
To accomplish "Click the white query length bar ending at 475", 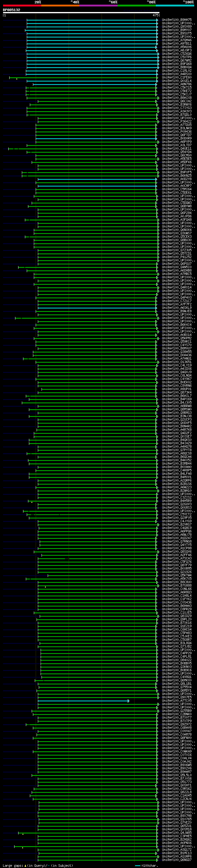I will [81, 13].
